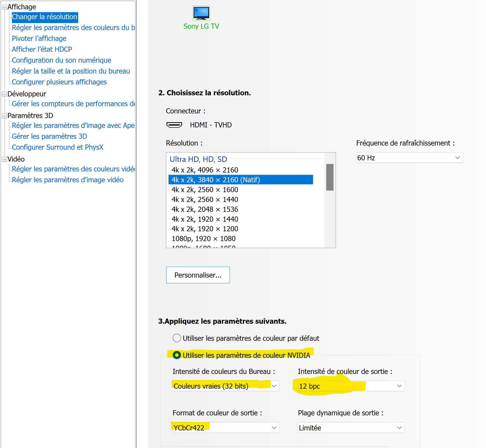Open Configurer Surround et PhysX
Viewport: 486px width, 448px height.
57,147
